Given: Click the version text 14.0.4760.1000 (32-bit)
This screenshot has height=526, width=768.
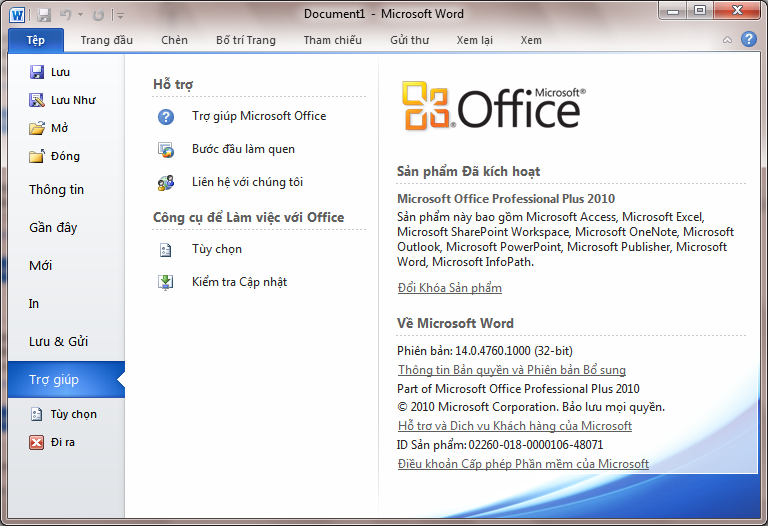Looking at the screenshot, I should pos(514,351).
